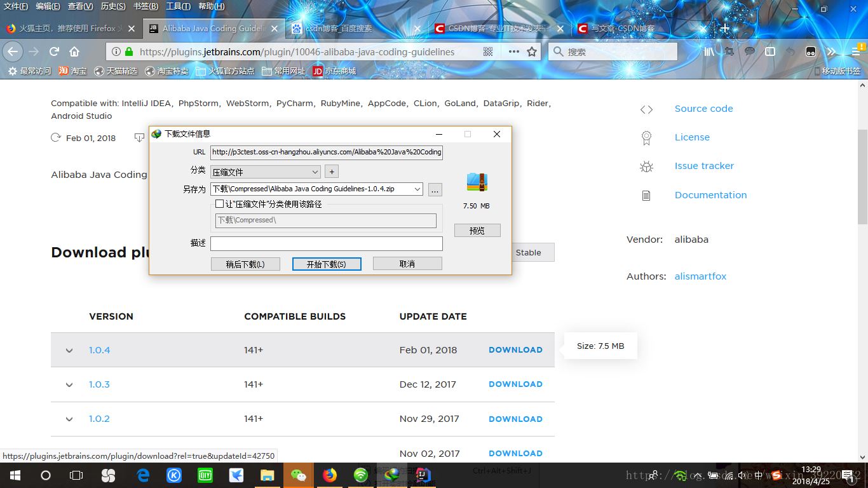
Task: Open WeChat from the taskbar
Action: coord(298,475)
